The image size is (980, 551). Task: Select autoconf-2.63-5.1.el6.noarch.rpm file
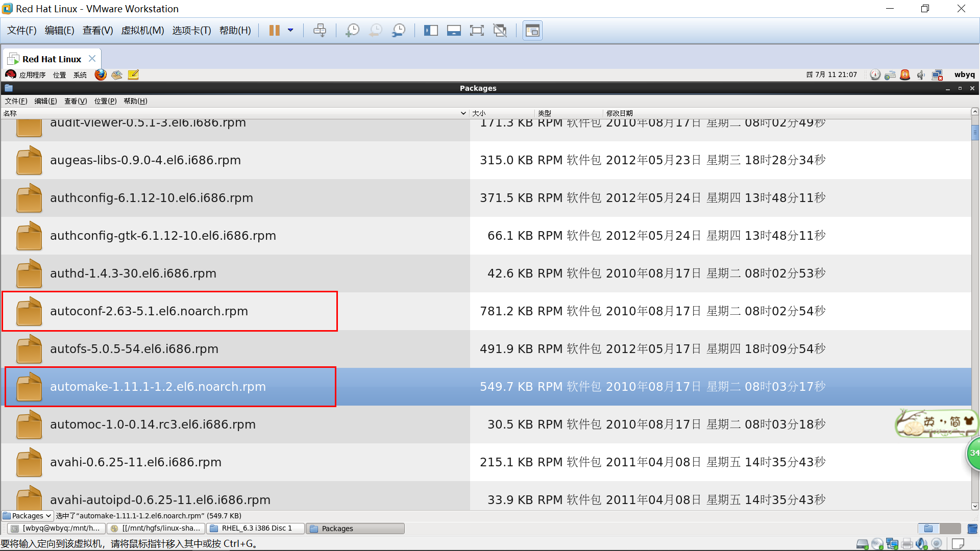[149, 311]
